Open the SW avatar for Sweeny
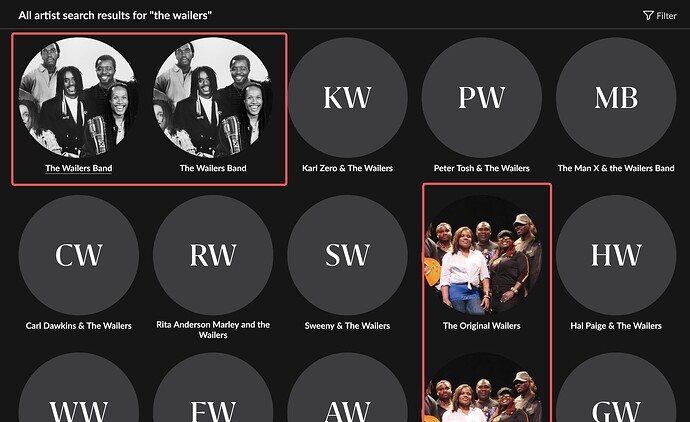This screenshot has width=690, height=422. 347,255
